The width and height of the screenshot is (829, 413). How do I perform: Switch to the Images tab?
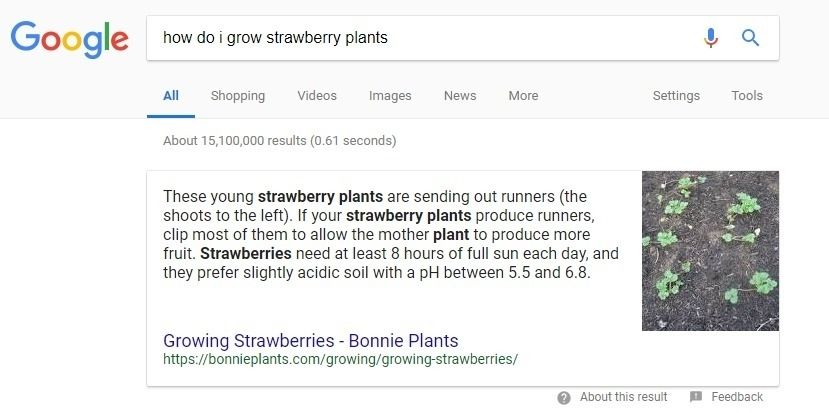point(390,96)
